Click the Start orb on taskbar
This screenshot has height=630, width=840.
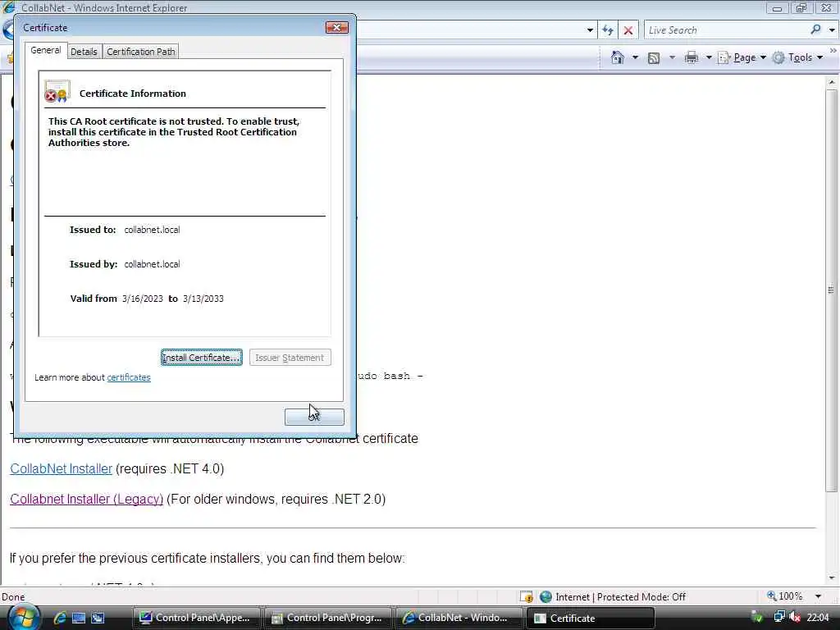(x=22, y=618)
